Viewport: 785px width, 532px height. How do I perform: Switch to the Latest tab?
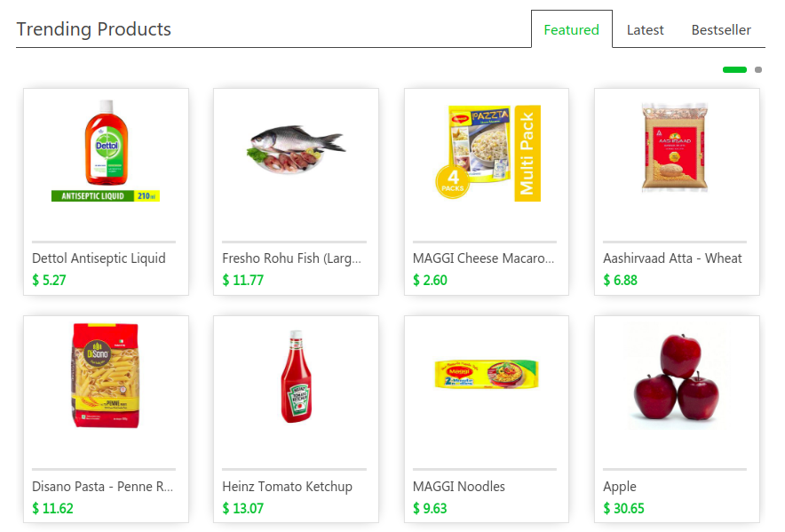pos(645,30)
